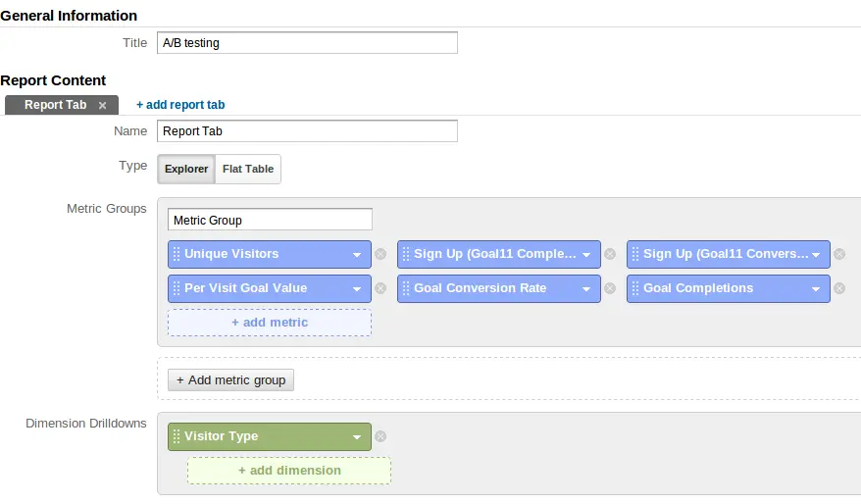Viewport: 861px width, 504px height.
Task: Remove the Goal Completions metric
Action: tap(839, 289)
